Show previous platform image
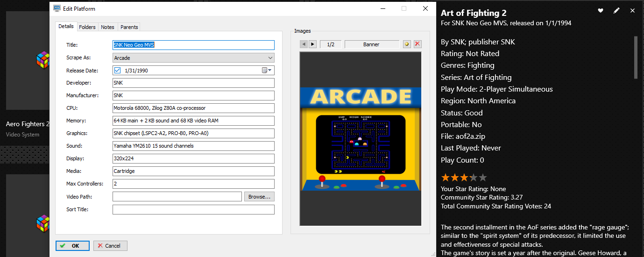This screenshot has height=257, width=644. 304,44
